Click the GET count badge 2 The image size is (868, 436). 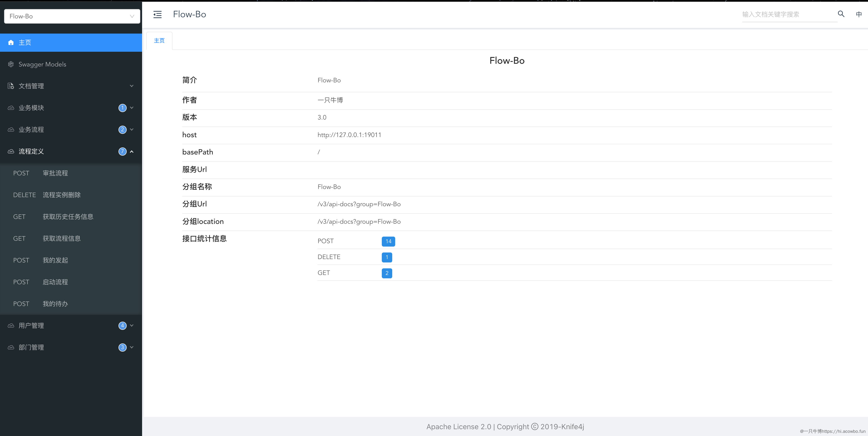387,273
